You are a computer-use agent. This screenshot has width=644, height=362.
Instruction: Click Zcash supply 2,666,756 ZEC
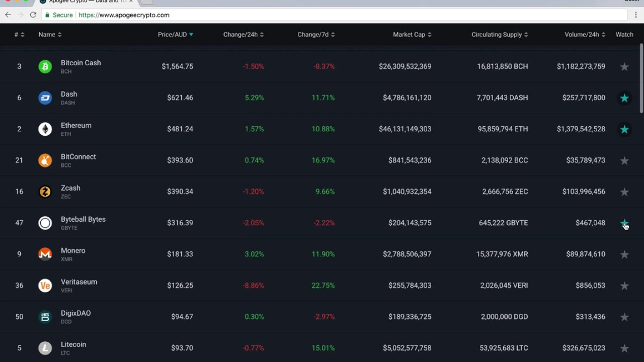(x=505, y=192)
